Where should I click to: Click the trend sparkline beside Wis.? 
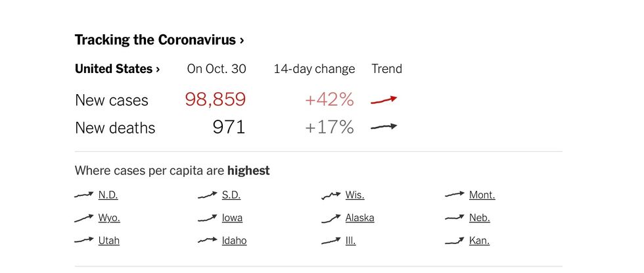pos(331,196)
